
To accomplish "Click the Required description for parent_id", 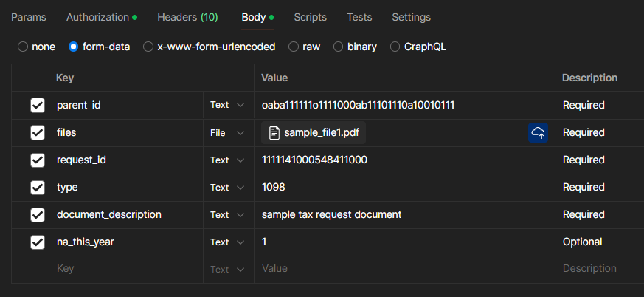I will tap(584, 106).
